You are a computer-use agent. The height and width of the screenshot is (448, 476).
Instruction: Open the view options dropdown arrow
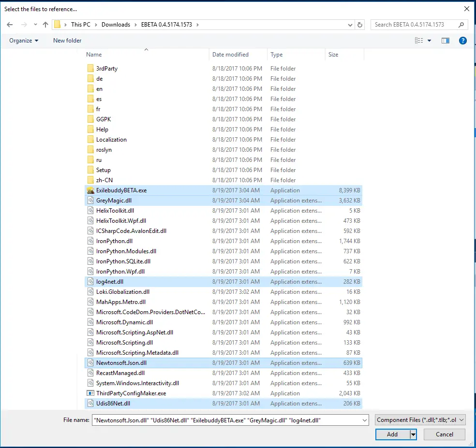click(429, 41)
